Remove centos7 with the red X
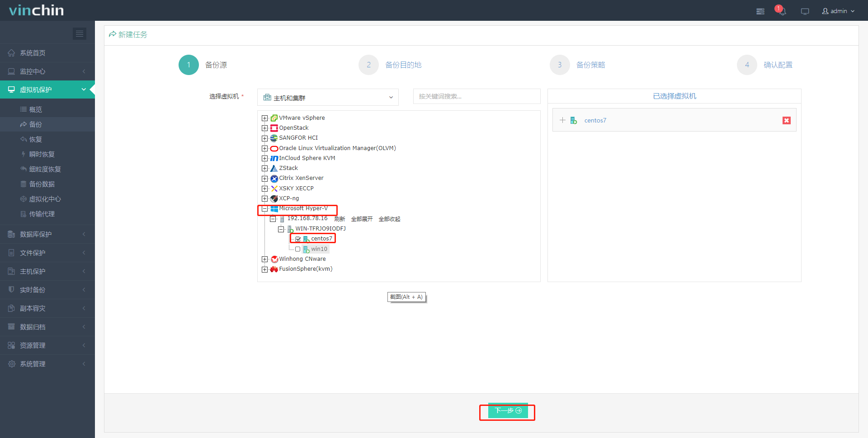The height and width of the screenshot is (438, 868). click(787, 120)
